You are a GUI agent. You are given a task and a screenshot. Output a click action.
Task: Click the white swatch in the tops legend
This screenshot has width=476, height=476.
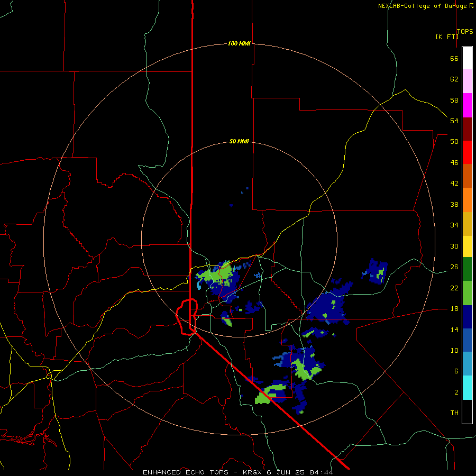(x=467, y=58)
